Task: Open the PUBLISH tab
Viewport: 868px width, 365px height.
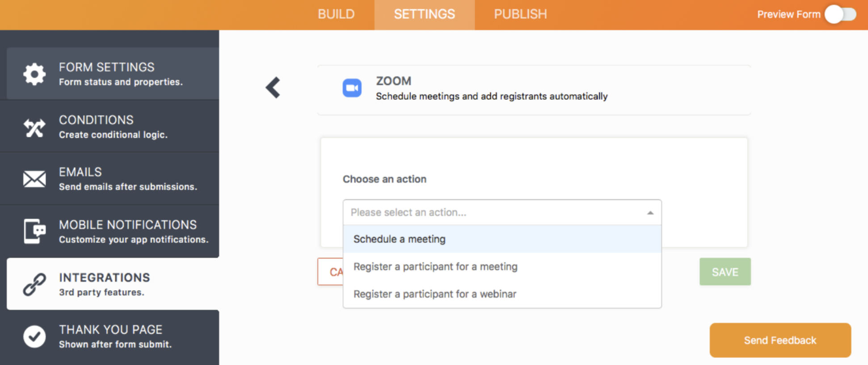Action: (520, 14)
